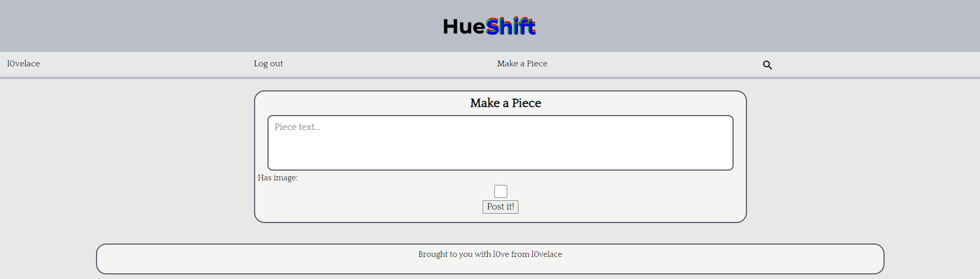Screen dimensions: 980x279
Task: Submit the form with Post it!
Action: [501, 207]
